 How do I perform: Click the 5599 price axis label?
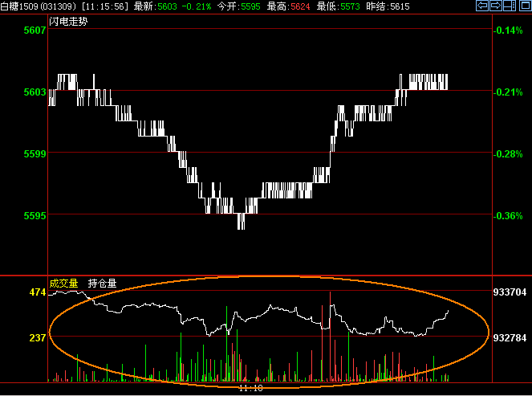click(35, 153)
